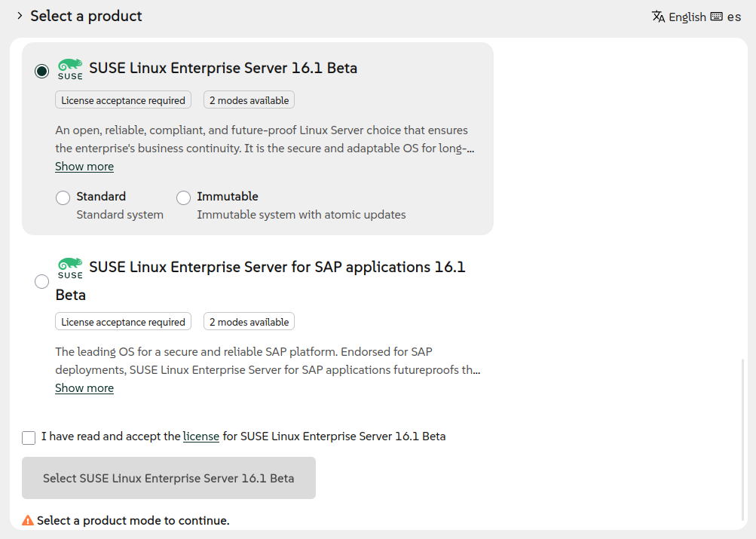Check the license acceptance checkbox

pyautogui.click(x=29, y=437)
